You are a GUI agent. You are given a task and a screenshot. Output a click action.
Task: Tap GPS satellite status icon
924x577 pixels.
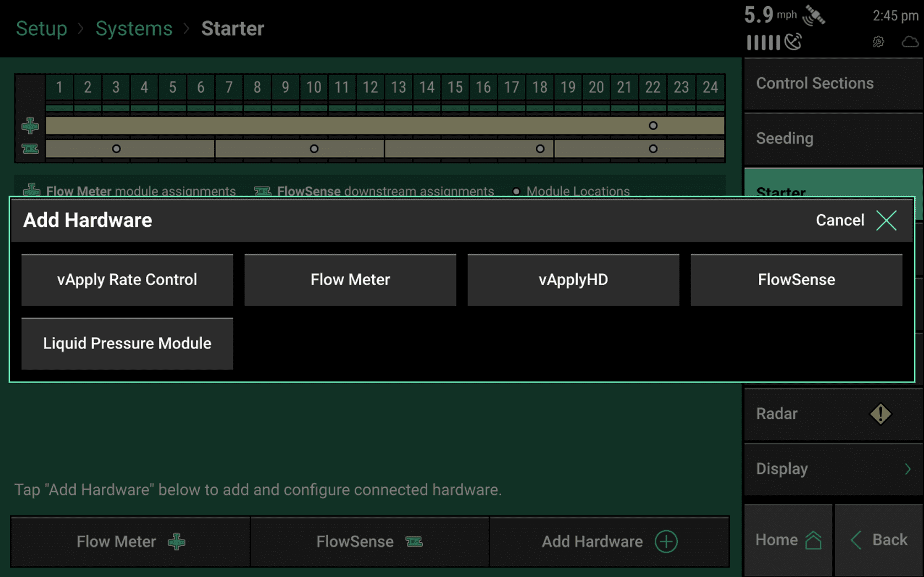pyautogui.click(x=814, y=15)
